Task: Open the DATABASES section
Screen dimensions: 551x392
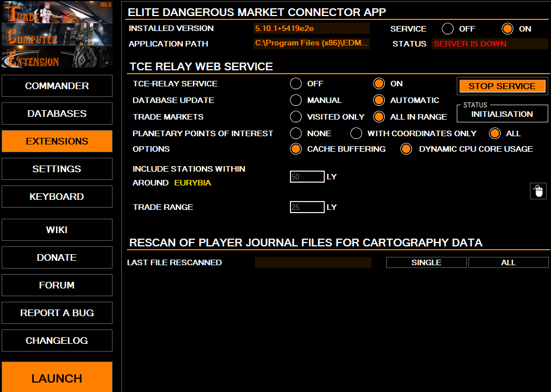Action: (57, 114)
